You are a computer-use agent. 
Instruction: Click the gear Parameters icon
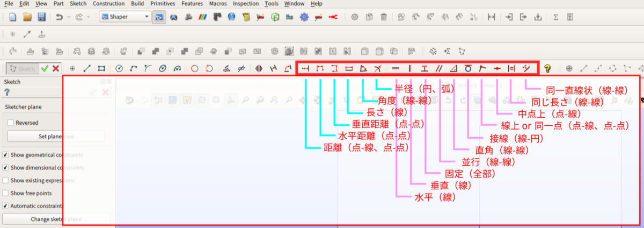tap(355, 17)
